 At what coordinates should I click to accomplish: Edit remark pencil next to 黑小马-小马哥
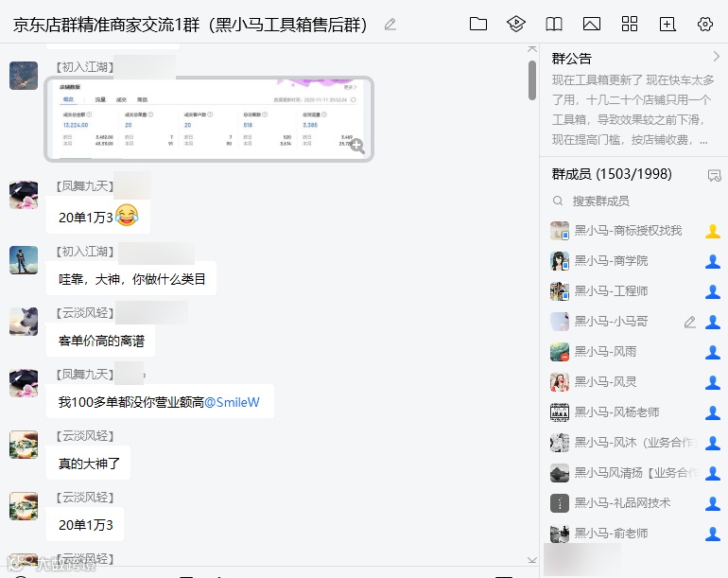pyautogui.click(x=690, y=322)
